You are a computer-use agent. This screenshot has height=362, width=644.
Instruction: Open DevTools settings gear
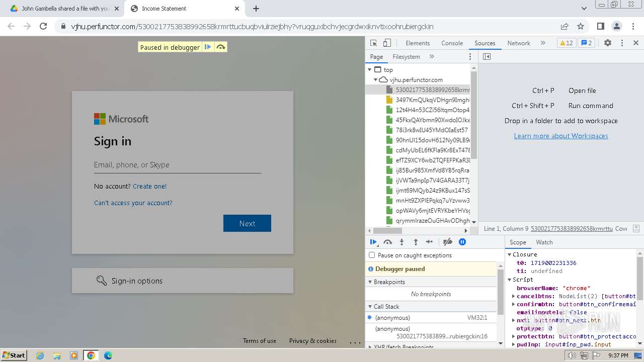(608, 43)
